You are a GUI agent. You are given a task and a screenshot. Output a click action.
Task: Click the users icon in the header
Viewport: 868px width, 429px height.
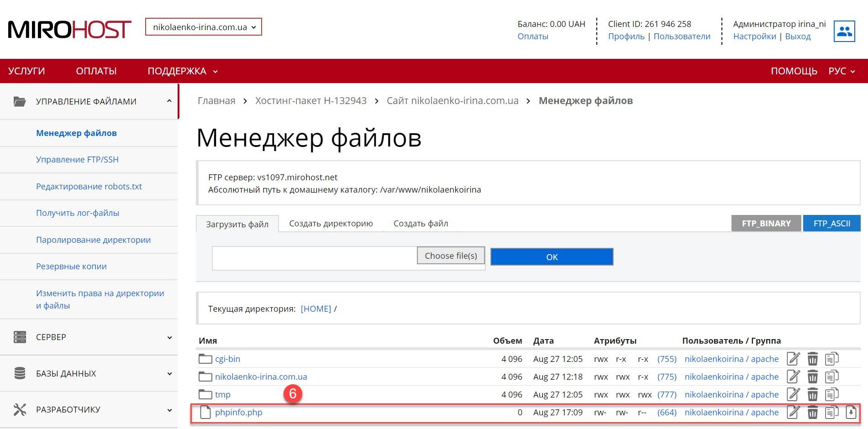844,31
